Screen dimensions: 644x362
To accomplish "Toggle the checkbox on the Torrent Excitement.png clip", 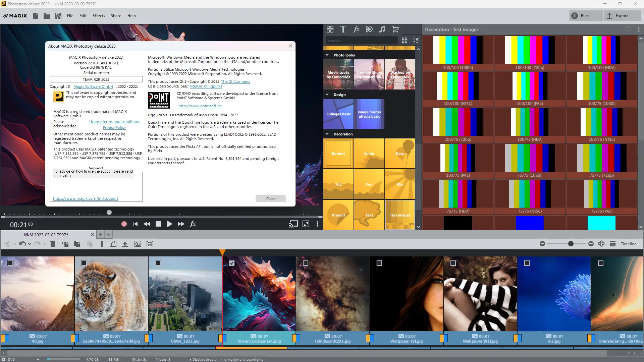I will [x=232, y=263].
